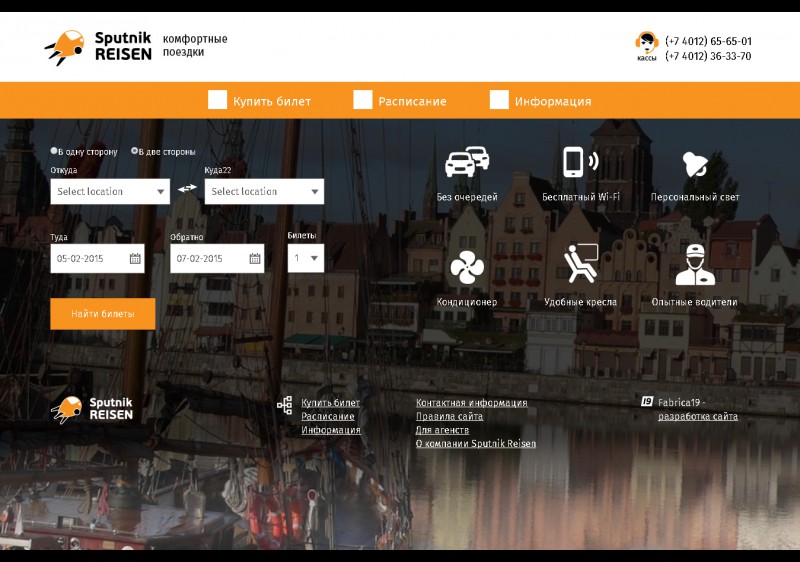Open the Для агенств link
Viewport: 800px width, 562px height.
tap(442, 430)
